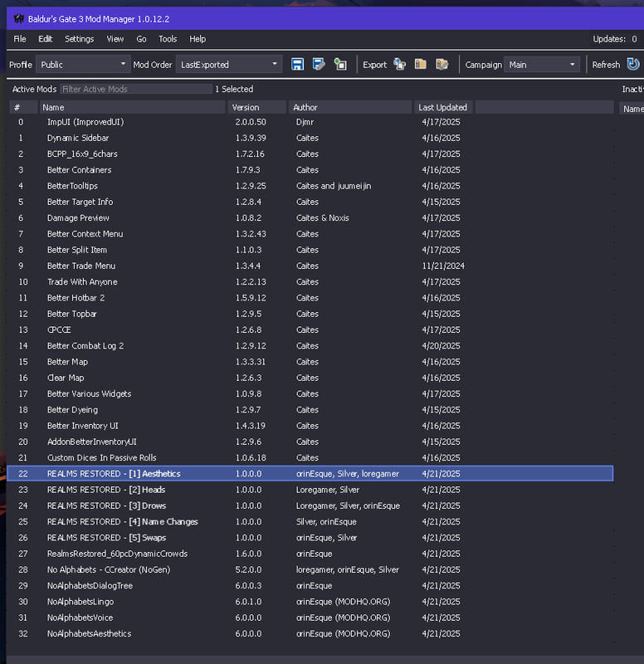Open the File menu
The height and width of the screenshot is (664, 644).
[20, 39]
